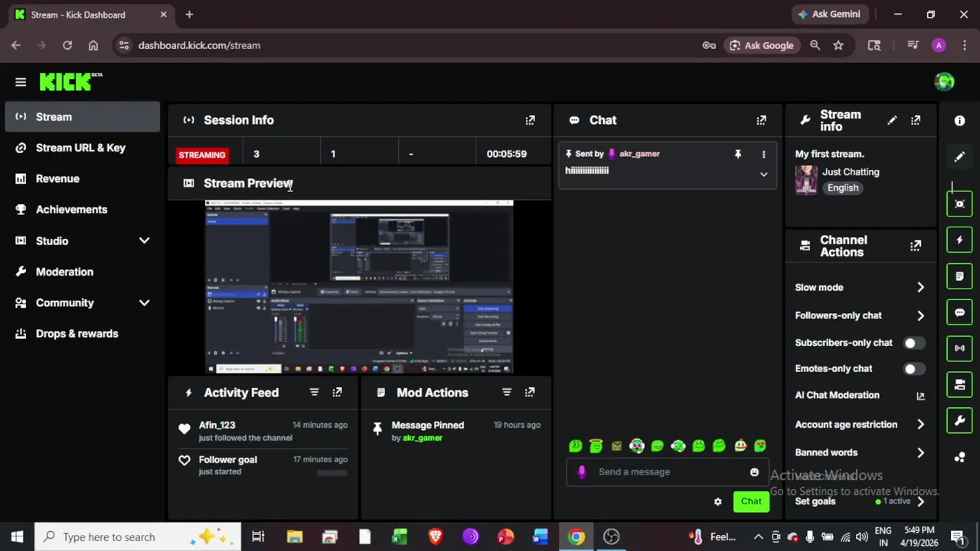The image size is (980, 551).
Task: Pop out the Stream info panel
Action: [x=916, y=120]
